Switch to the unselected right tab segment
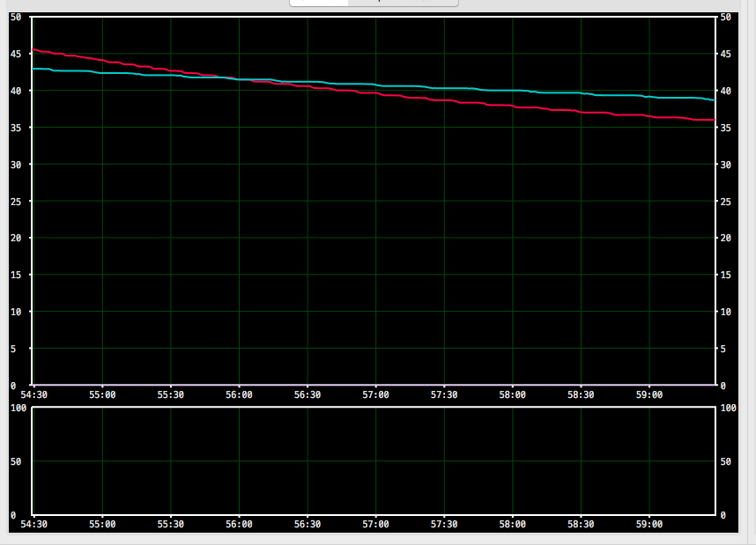 pos(403,3)
